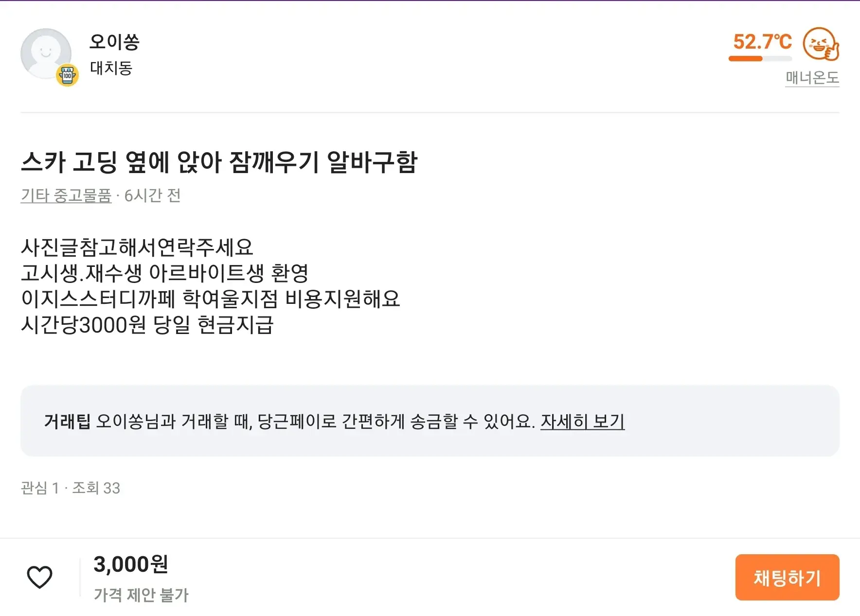Click the description line 사진글참고해서연락주세요
The height and width of the screenshot is (616, 860).
(x=137, y=247)
